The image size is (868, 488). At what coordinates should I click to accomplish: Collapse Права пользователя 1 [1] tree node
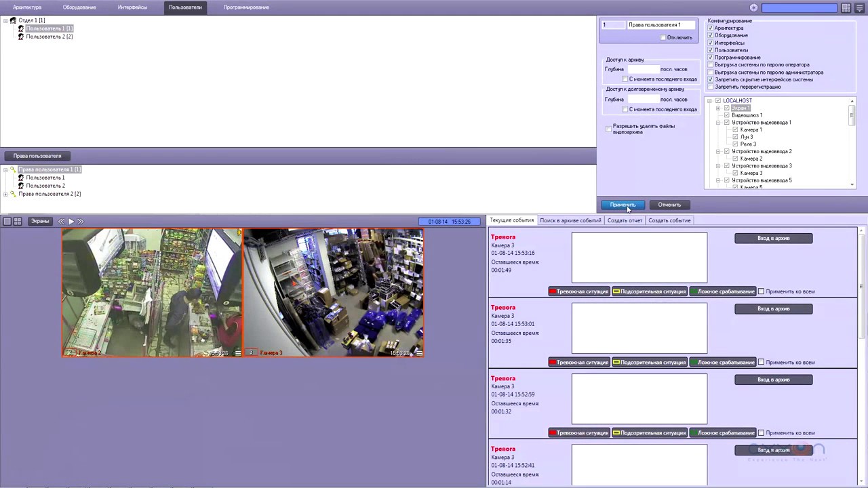[x=5, y=169]
